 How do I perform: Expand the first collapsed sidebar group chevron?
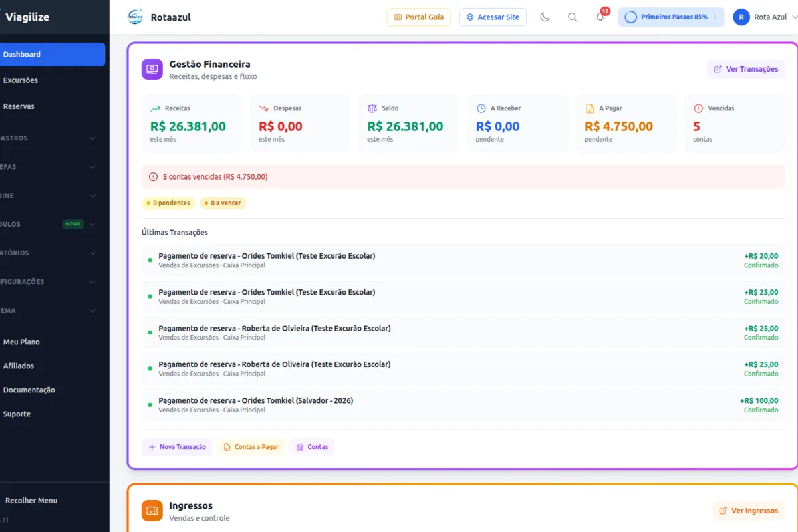(92, 138)
